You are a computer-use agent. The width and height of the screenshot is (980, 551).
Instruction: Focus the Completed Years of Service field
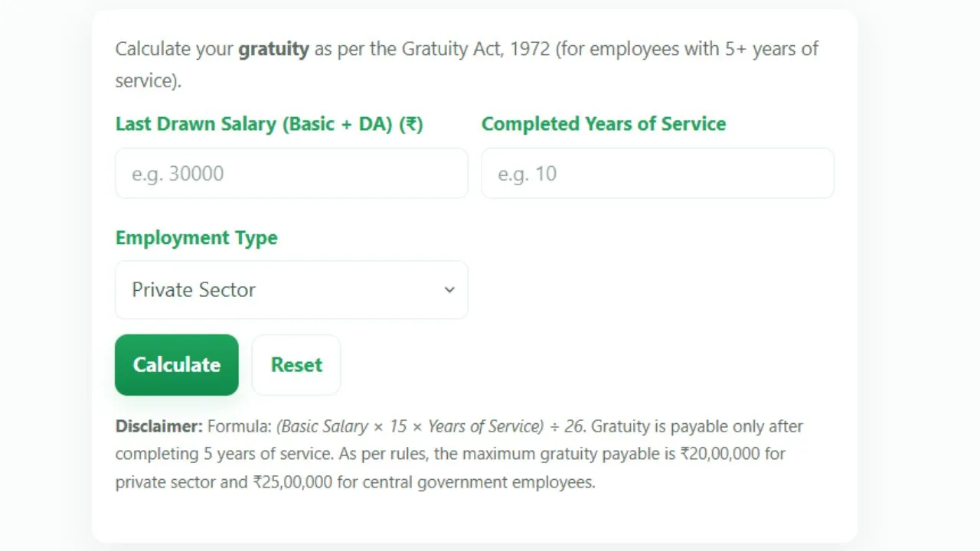(657, 173)
